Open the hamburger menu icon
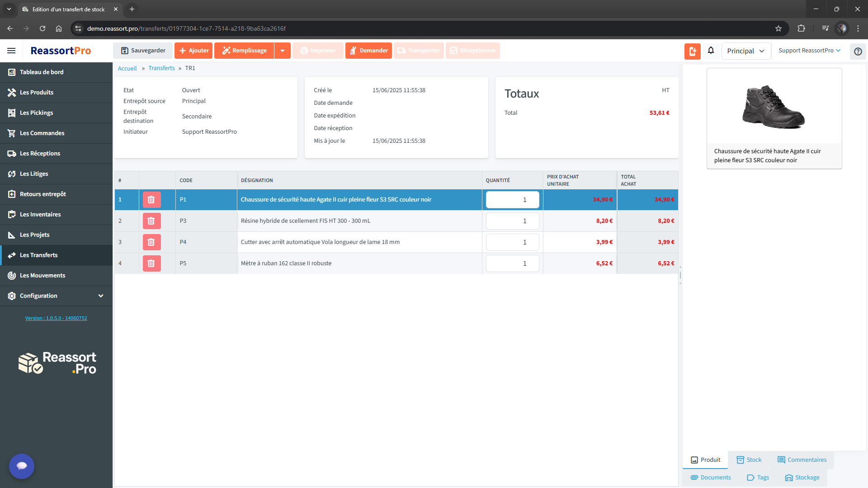 [11, 51]
